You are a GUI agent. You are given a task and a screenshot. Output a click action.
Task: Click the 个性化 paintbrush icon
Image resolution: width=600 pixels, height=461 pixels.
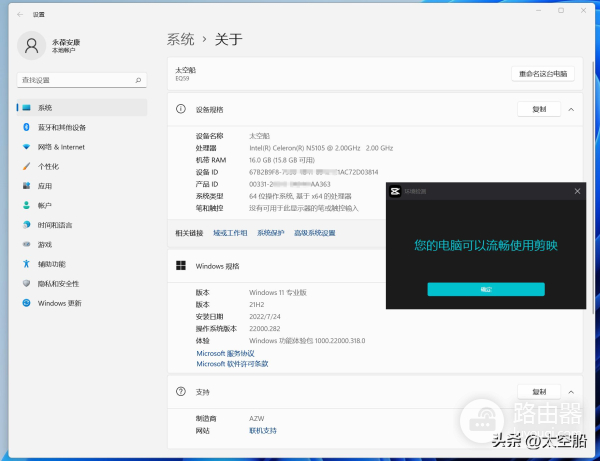click(x=26, y=166)
